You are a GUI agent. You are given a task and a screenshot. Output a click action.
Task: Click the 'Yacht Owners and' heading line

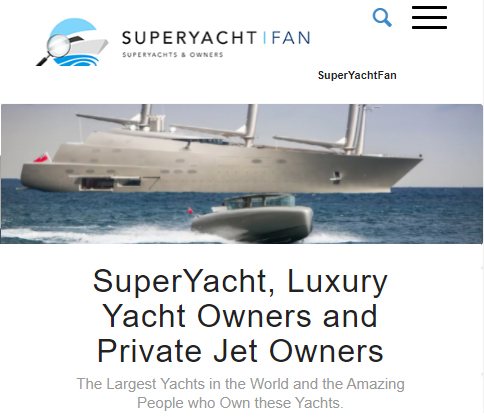[x=240, y=316]
